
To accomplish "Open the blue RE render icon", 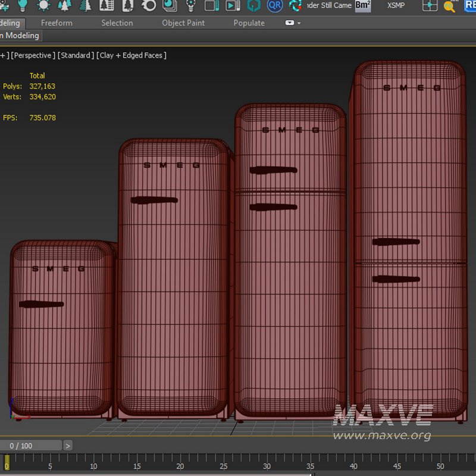I will coord(471,6).
